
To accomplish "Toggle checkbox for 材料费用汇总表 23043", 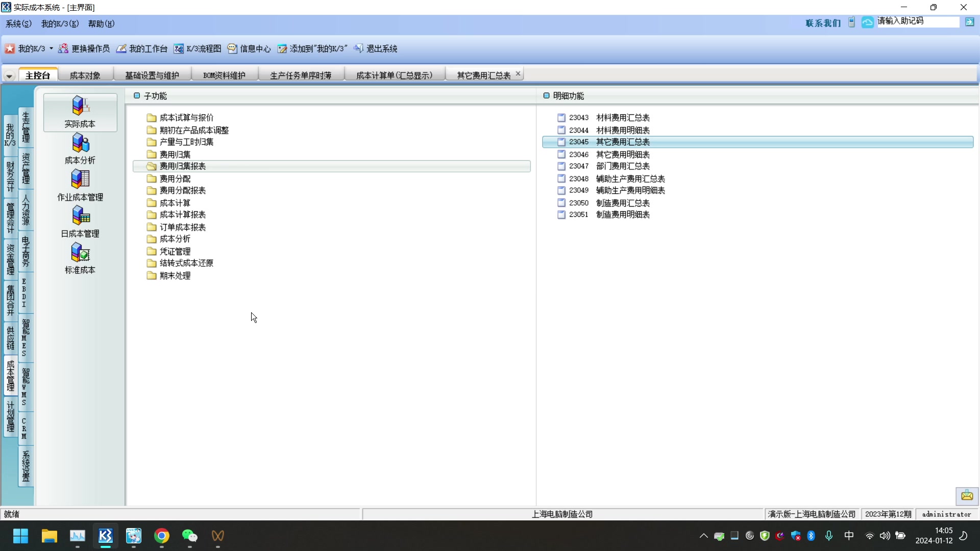I will click(560, 118).
